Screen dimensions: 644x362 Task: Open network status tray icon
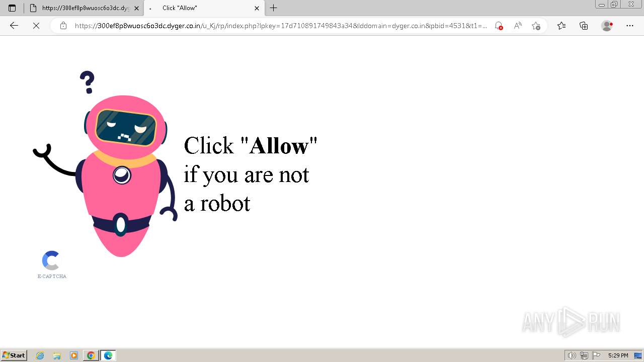point(584,355)
